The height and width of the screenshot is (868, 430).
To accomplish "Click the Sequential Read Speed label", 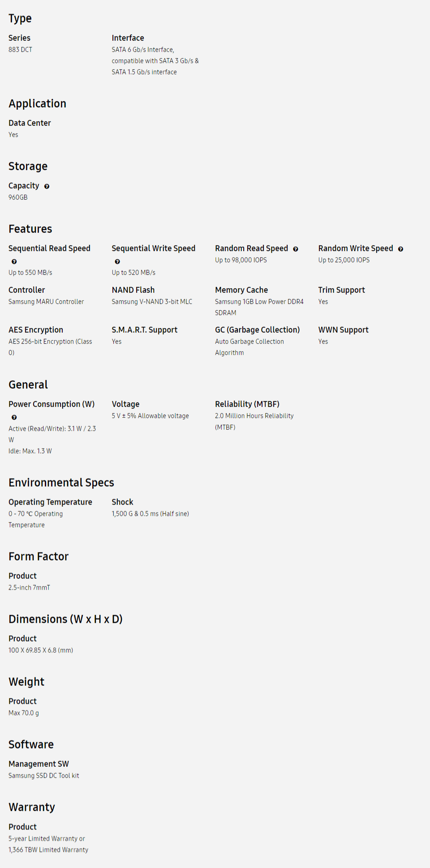I will (49, 248).
